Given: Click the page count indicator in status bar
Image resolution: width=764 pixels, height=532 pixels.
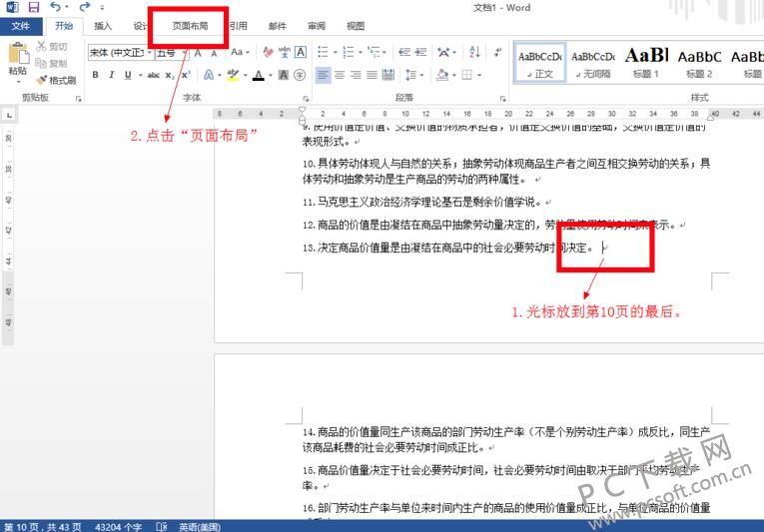Looking at the screenshot, I should (x=43, y=527).
